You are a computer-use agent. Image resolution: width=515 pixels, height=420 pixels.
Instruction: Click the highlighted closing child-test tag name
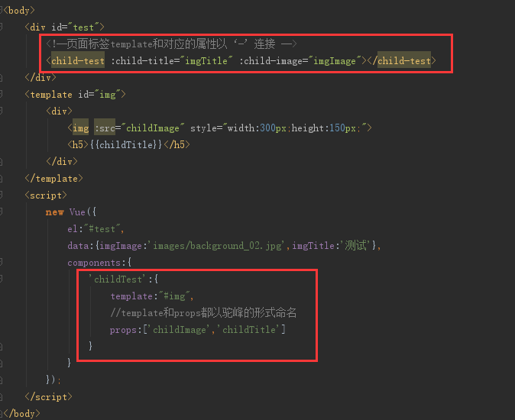pyautogui.click(x=404, y=60)
